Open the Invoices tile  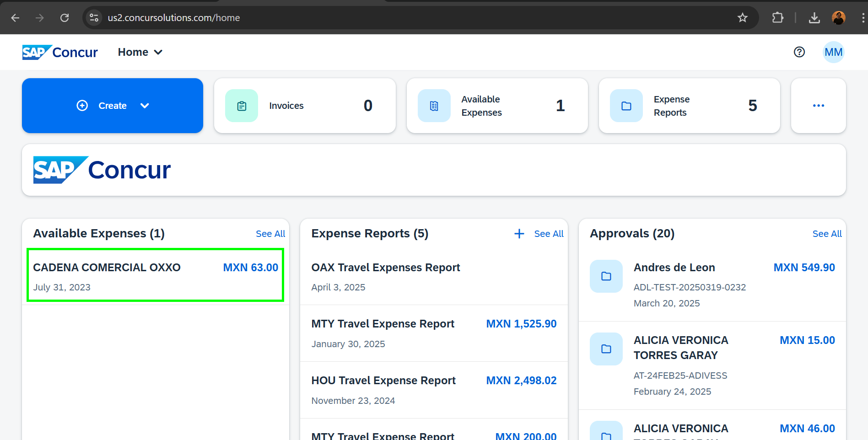pos(305,106)
